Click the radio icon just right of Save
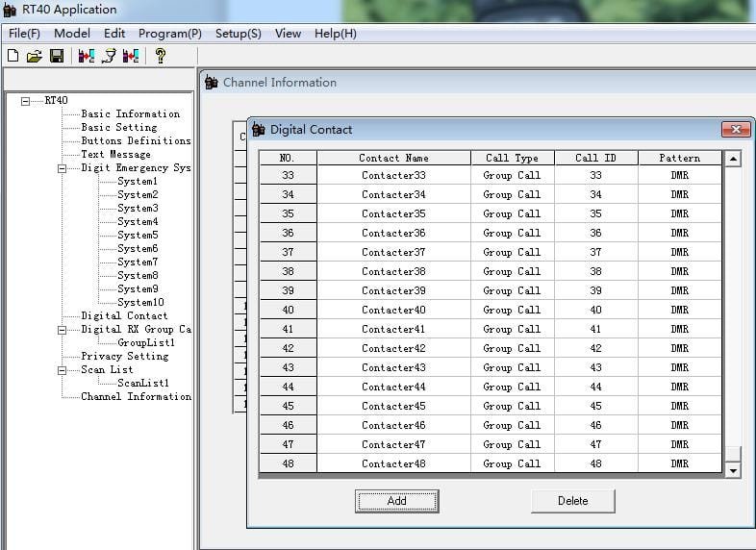Image resolution: width=756 pixels, height=550 pixels. point(87,56)
